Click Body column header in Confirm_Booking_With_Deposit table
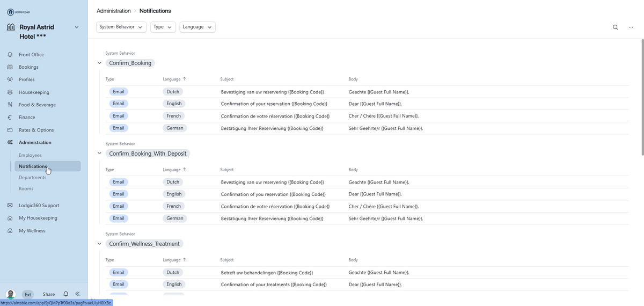This screenshot has width=644, height=306. tap(353, 170)
